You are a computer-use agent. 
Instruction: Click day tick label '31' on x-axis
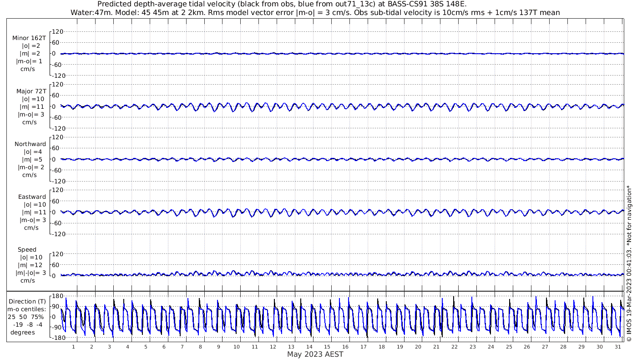pyautogui.click(x=618, y=346)
